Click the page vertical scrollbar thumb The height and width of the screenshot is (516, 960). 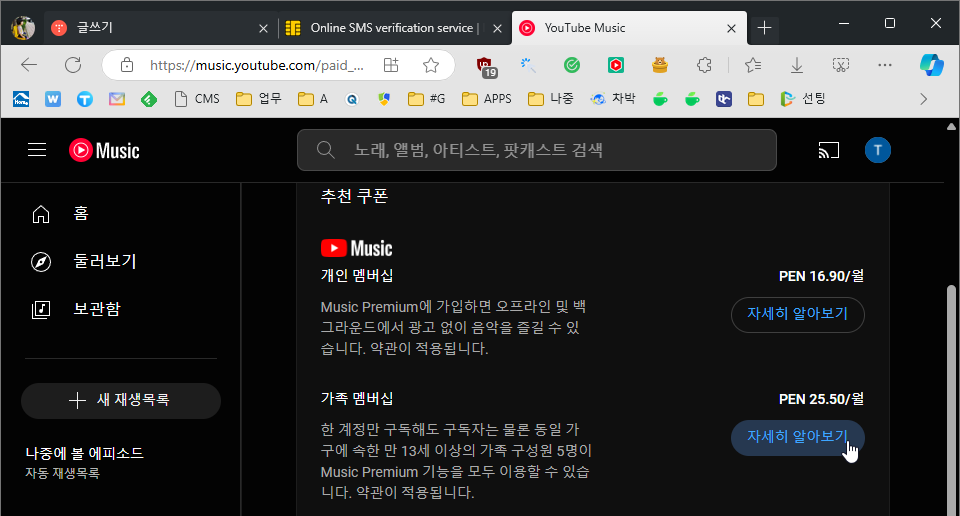click(951, 400)
